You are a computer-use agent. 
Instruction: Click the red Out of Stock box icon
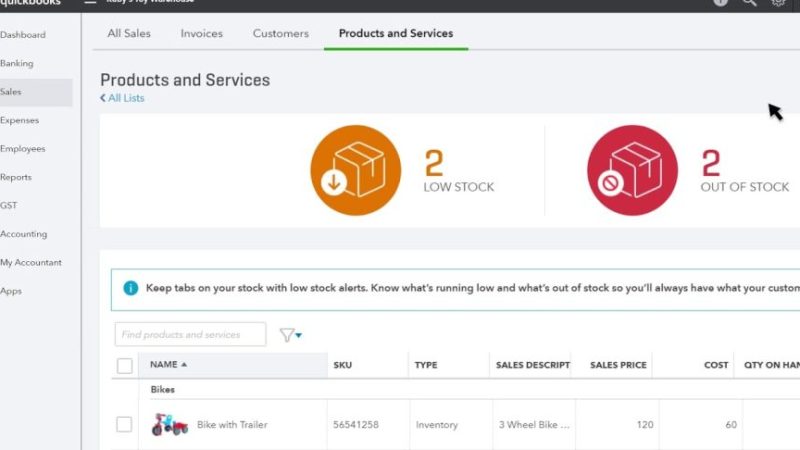point(632,170)
